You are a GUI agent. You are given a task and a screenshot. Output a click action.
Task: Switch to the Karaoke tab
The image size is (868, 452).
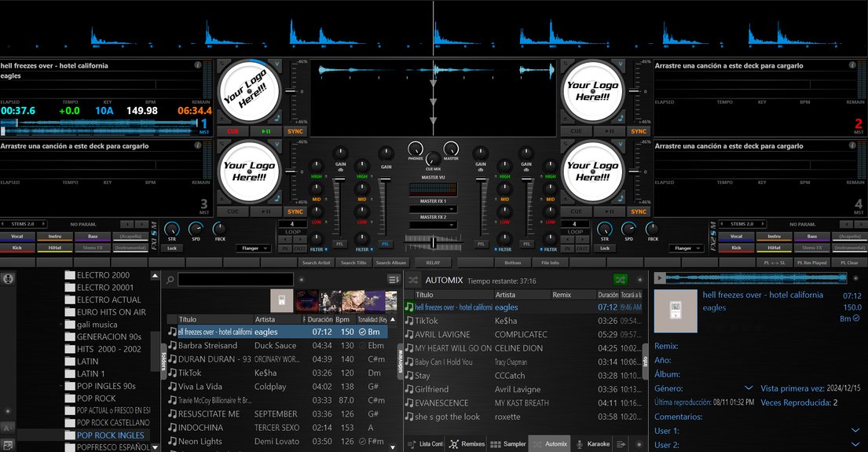593,443
